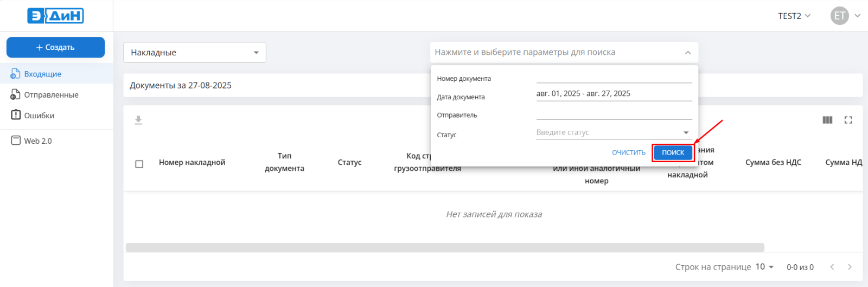
Task: Open the TEST2 account dropdown
Action: point(794,16)
